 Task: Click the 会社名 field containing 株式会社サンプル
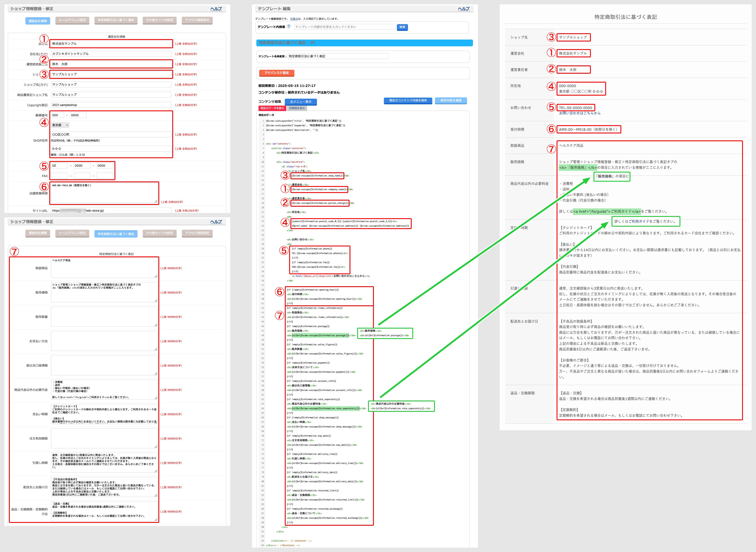pos(111,43)
